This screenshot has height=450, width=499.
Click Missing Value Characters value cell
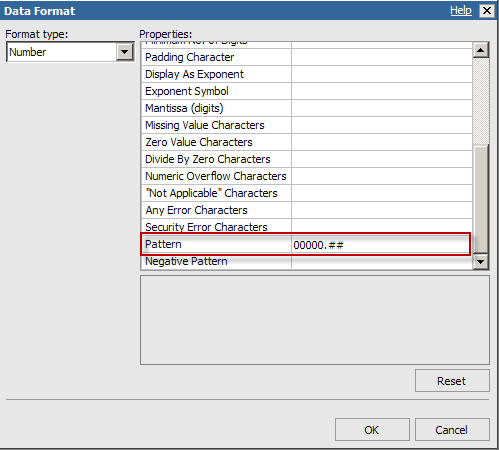tap(382, 125)
